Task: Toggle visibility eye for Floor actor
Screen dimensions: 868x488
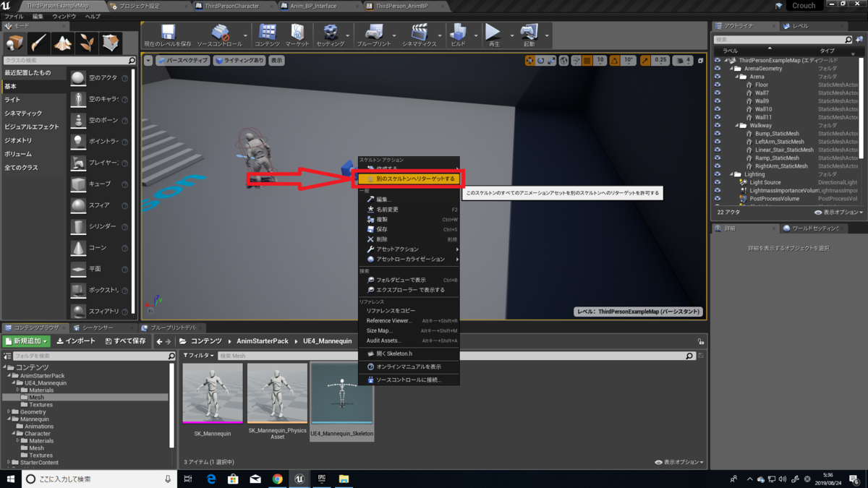Action: click(718, 85)
